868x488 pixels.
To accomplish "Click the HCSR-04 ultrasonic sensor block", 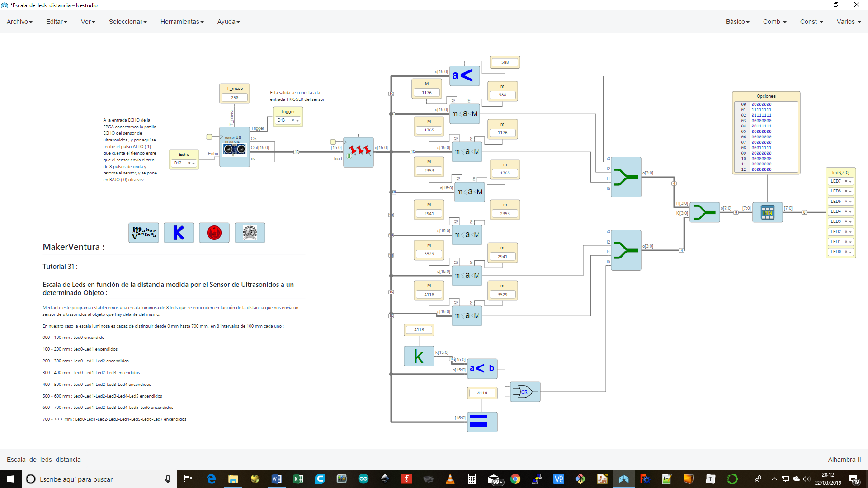I will pyautogui.click(x=234, y=147).
